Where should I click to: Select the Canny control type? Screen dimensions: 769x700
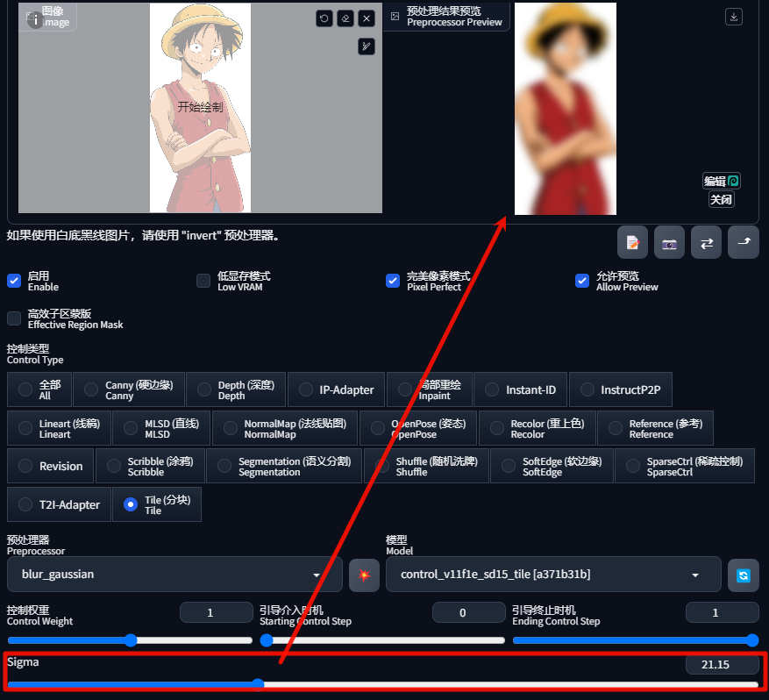click(129, 390)
